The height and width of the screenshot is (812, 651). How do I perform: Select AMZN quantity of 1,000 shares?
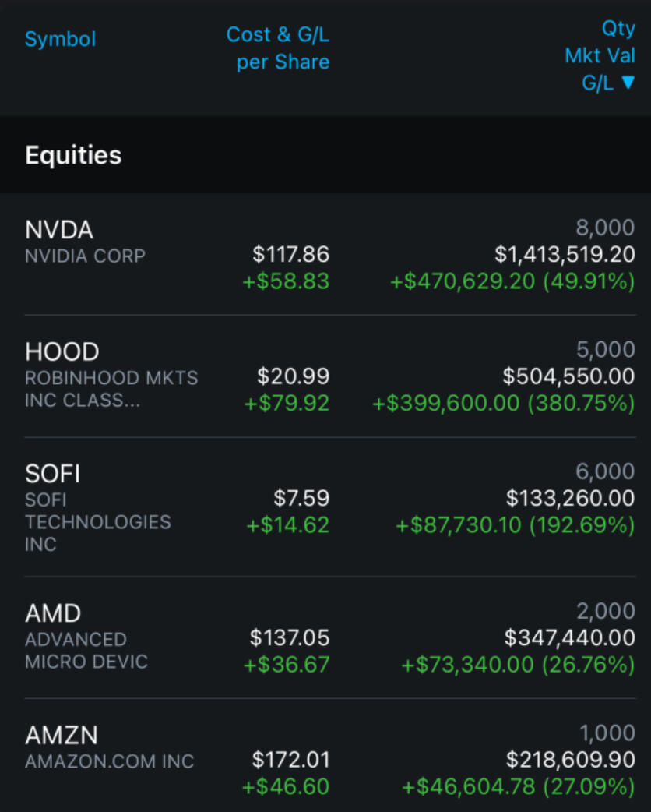coord(607,733)
